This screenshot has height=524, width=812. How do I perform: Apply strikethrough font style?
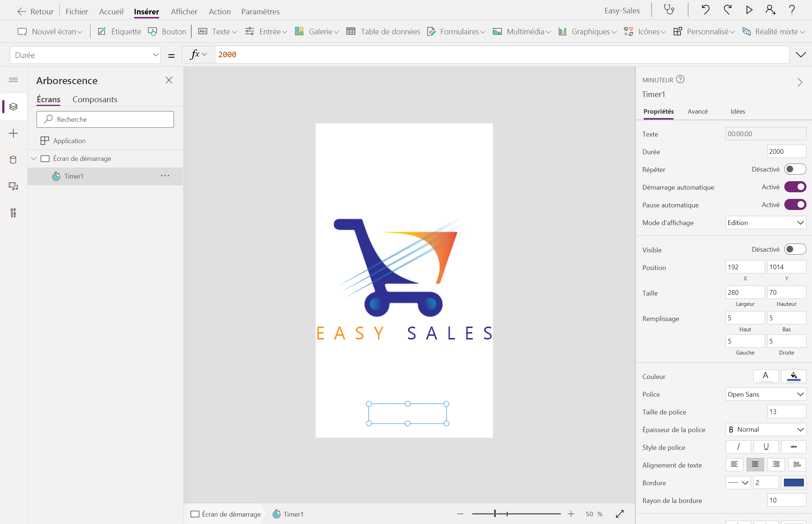pyautogui.click(x=794, y=447)
